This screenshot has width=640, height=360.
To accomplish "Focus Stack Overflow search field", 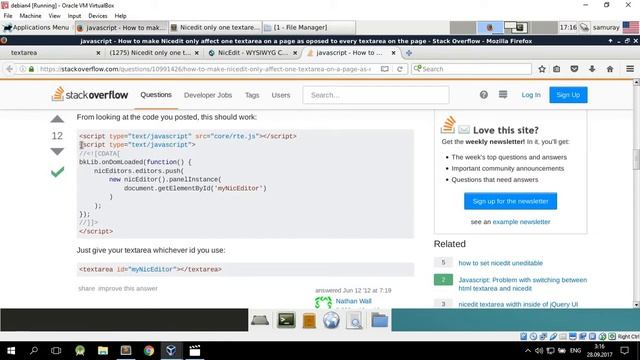I will (376, 95).
